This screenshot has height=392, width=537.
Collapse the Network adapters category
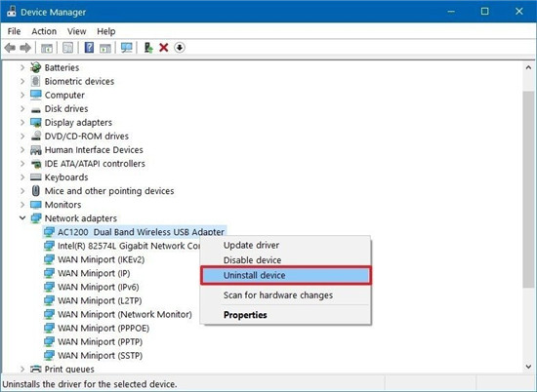[x=22, y=218]
